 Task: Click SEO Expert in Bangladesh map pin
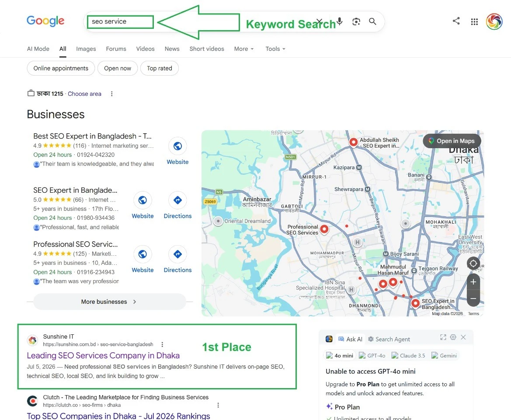pos(415,304)
